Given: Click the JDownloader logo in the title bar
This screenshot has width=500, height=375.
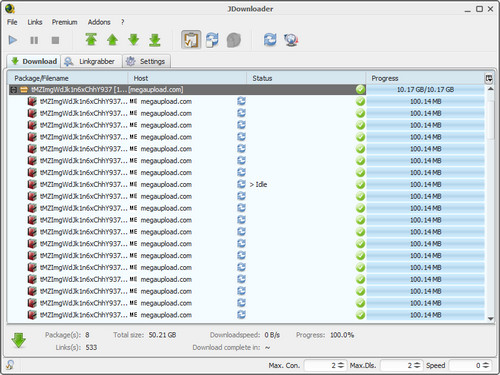Looking at the screenshot, I should pos(10,9).
